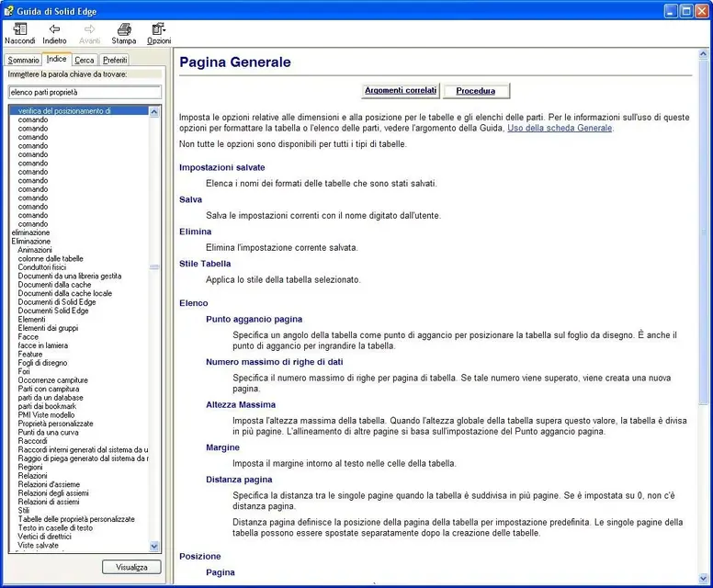Select 'Tabelle delle proprietà personalizzate' entry
Image resolution: width=713 pixels, height=588 pixels.
(76, 519)
